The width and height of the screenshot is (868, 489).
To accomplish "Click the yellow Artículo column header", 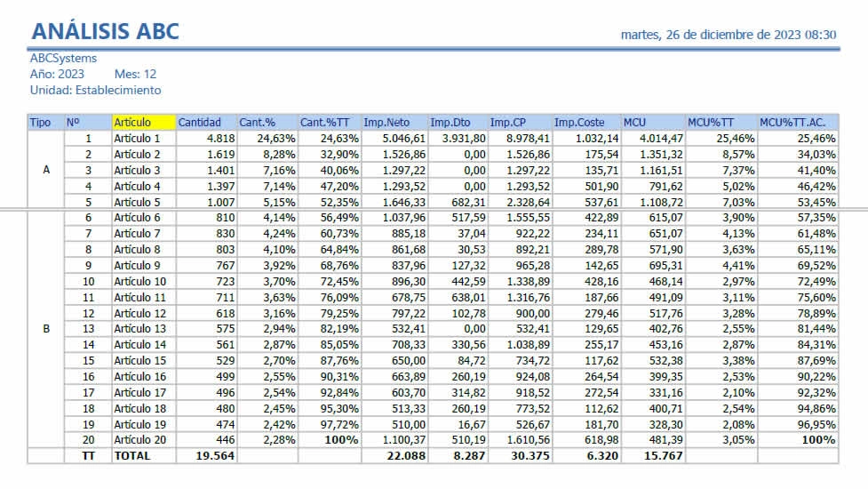I will tap(143, 122).
